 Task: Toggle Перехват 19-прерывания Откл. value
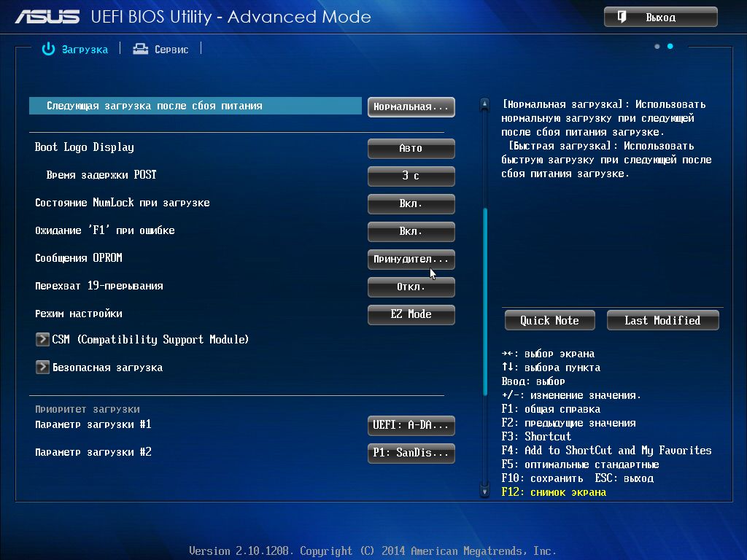click(411, 287)
